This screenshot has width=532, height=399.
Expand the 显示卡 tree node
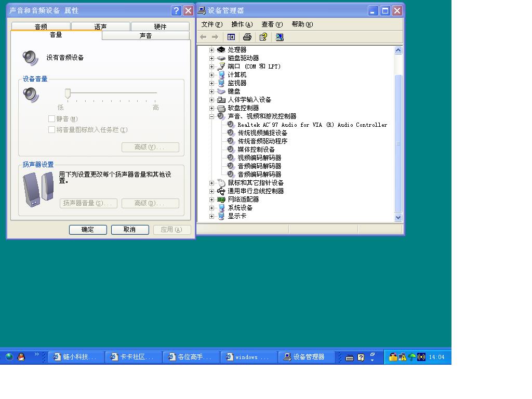tap(211, 216)
